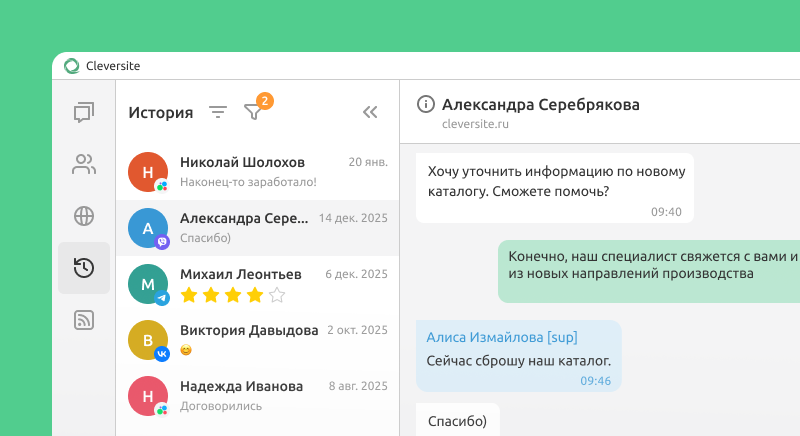Click the cleversite.ru link in chat header

click(476, 125)
